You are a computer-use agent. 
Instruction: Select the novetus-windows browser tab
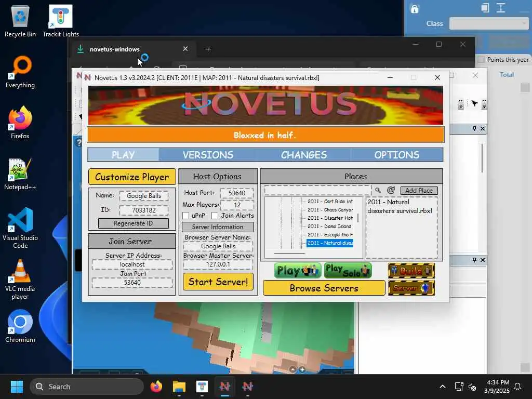pyautogui.click(x=132, y=49)
